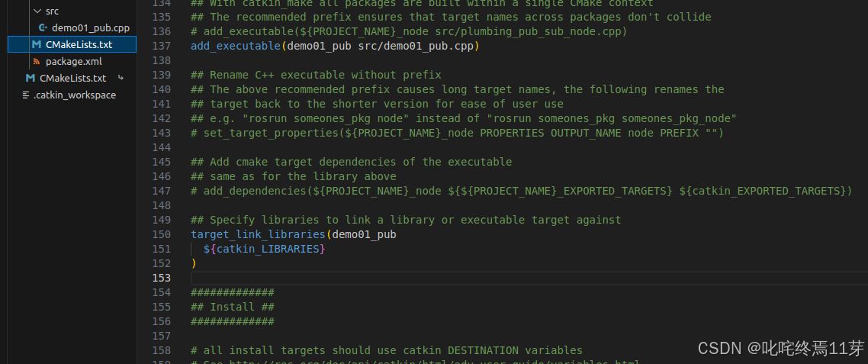Click the commented add_dependencies line

click(x=522, y=191)
